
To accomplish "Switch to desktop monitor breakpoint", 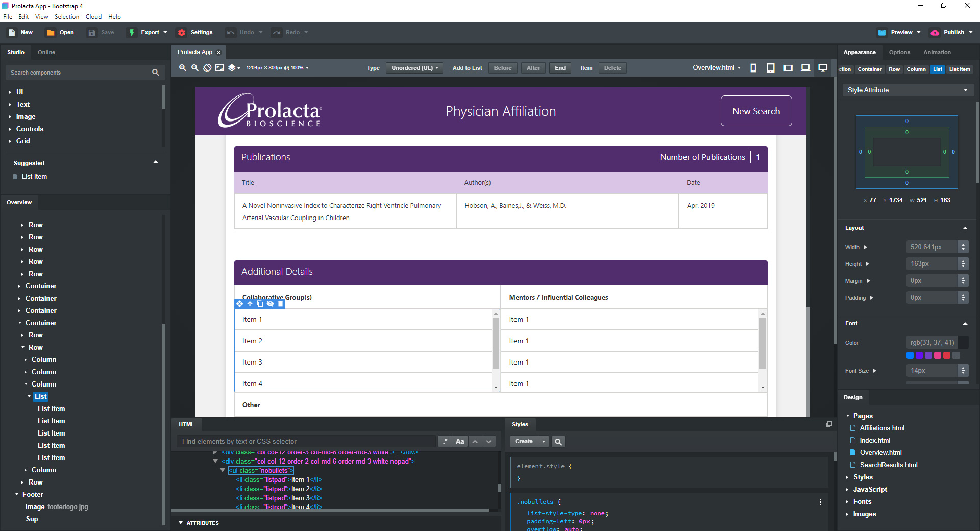I will [x=823, y=68].
